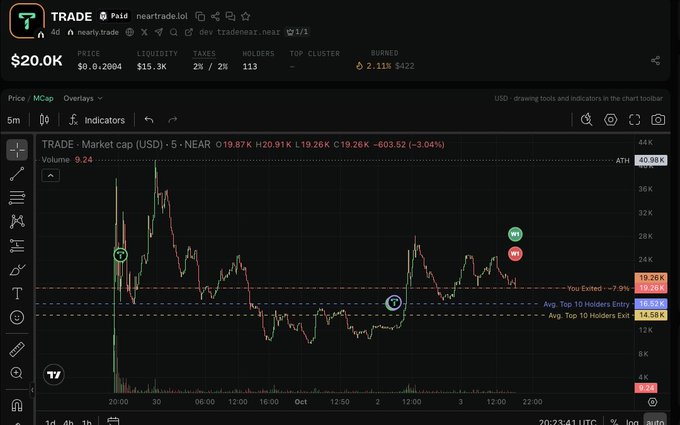Select the 1h time range
The width and height of the screenshot is (680, 425).
click(x=87, y=422)
